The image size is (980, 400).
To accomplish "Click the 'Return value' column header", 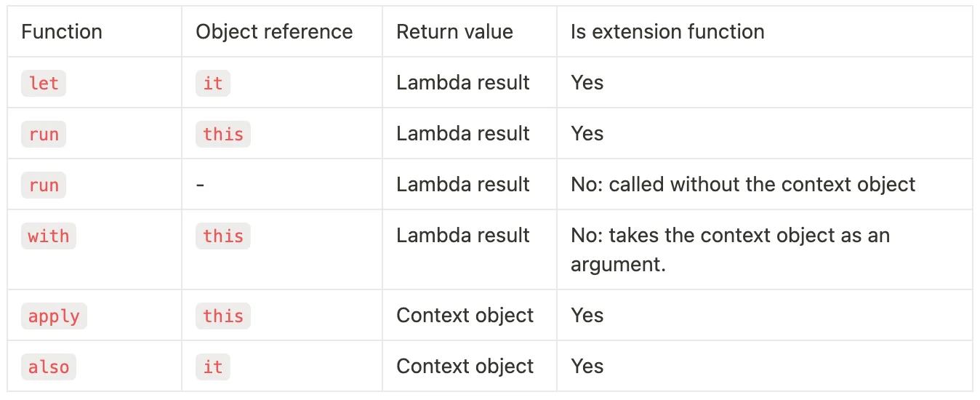I will point(454,32).
